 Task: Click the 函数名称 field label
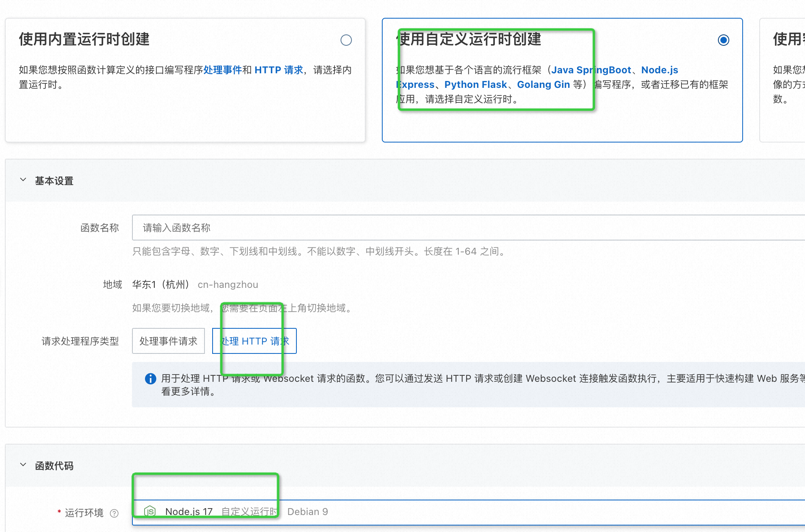pyautogui.click(x=100, y=228)
